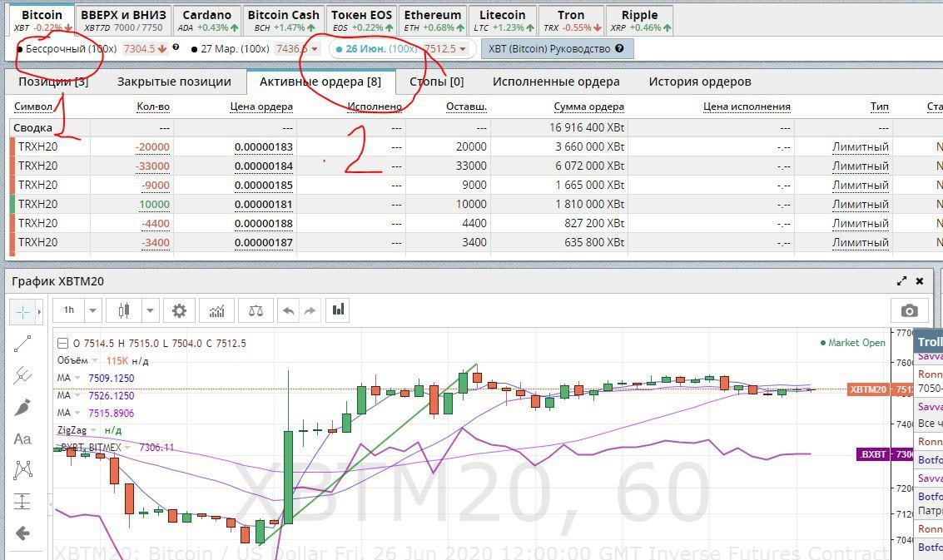Open dropdown for MA 7526.1250
The height and width of the screenshot is (560, 943).
77,396
